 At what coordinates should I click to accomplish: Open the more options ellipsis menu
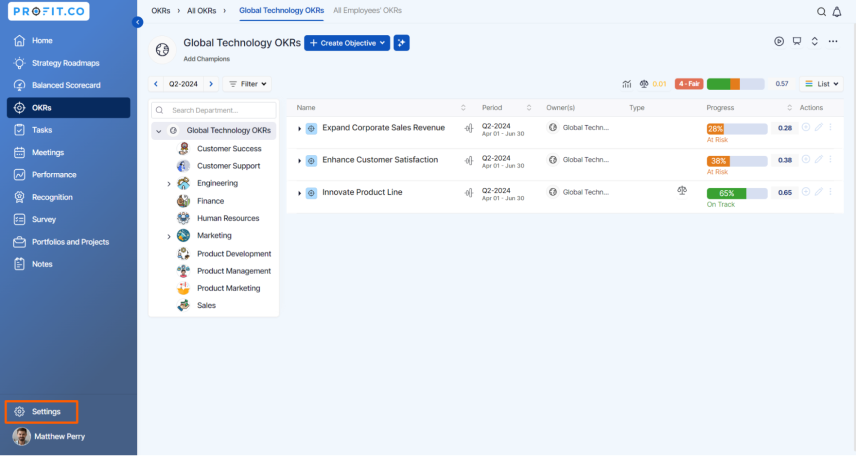[833, 42]
